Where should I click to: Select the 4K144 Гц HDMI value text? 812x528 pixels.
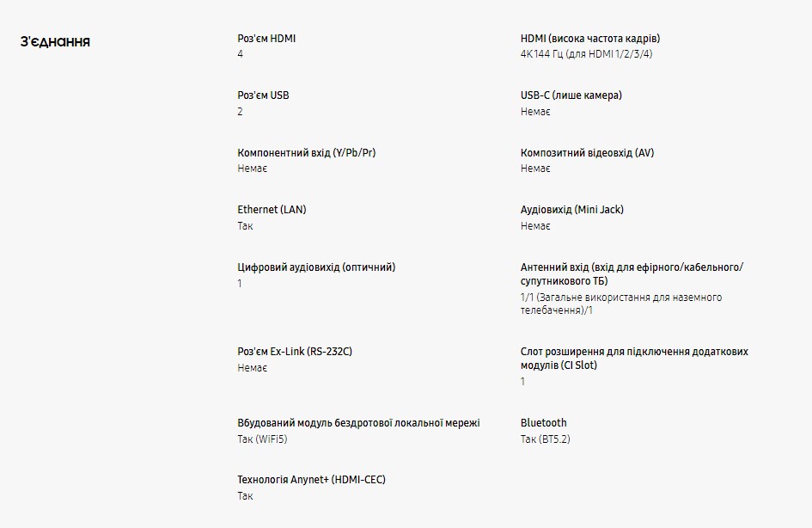(592, 54)
